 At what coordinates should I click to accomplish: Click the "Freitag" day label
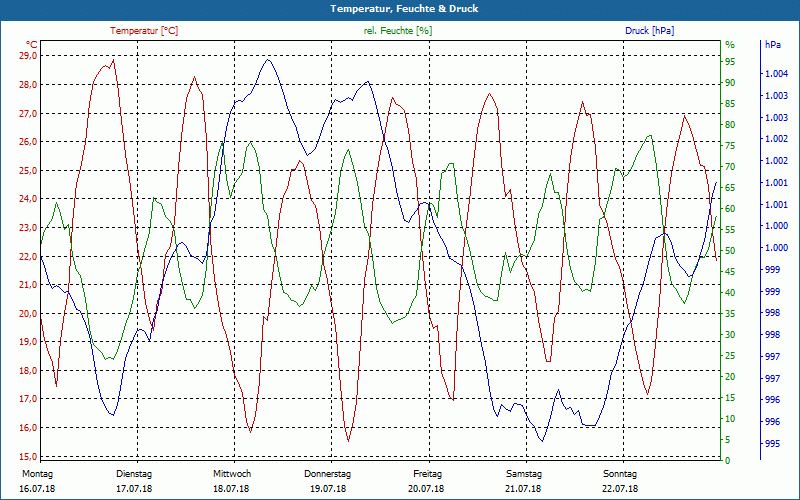428,474
